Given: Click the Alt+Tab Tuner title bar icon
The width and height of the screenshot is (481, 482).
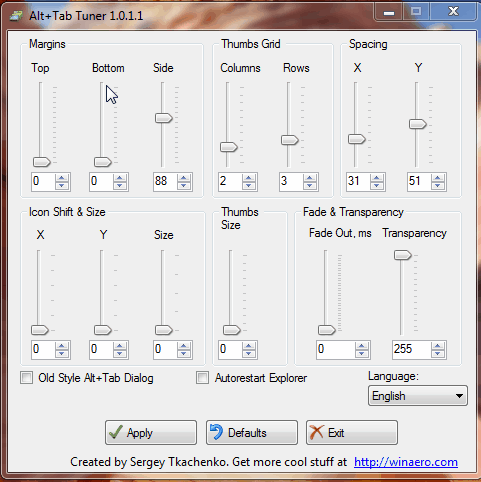Looking at the screenshot, I should click(16, 16).
